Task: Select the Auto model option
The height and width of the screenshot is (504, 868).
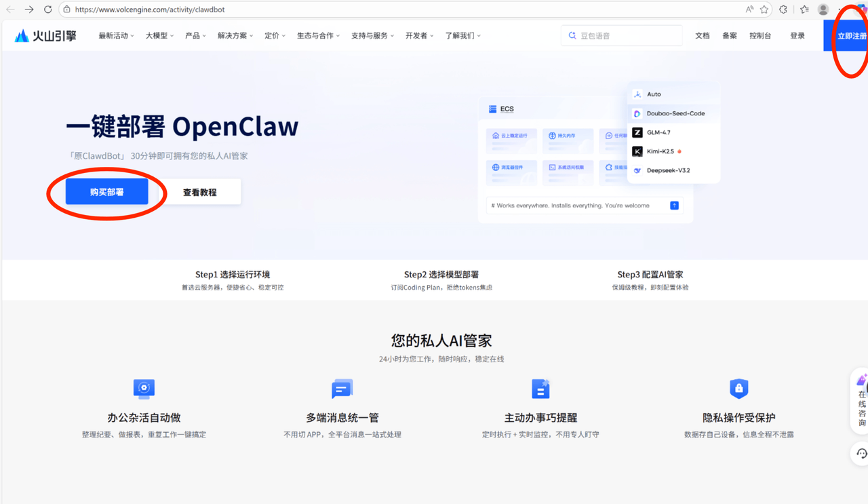Action: click(673, 94)
